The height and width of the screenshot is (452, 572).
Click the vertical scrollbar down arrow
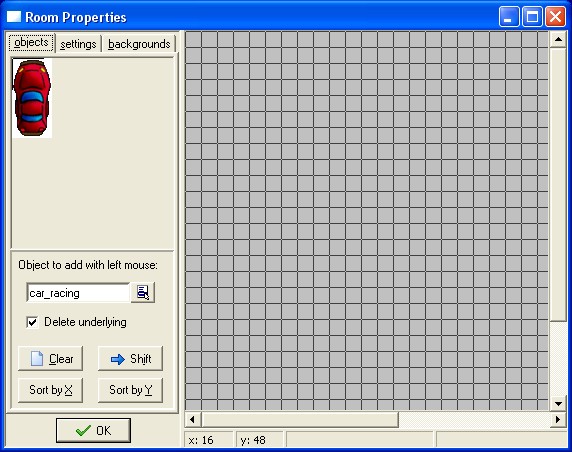point(558,403)
